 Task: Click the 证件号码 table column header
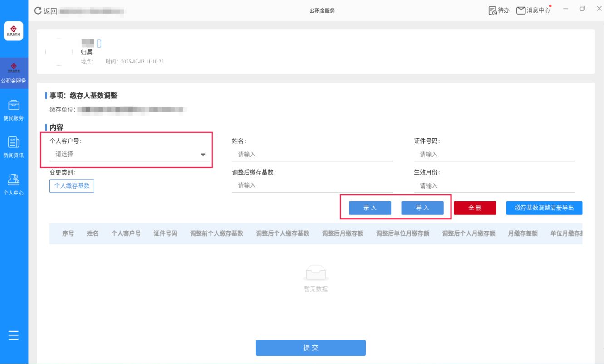click(x=165, y=233)
